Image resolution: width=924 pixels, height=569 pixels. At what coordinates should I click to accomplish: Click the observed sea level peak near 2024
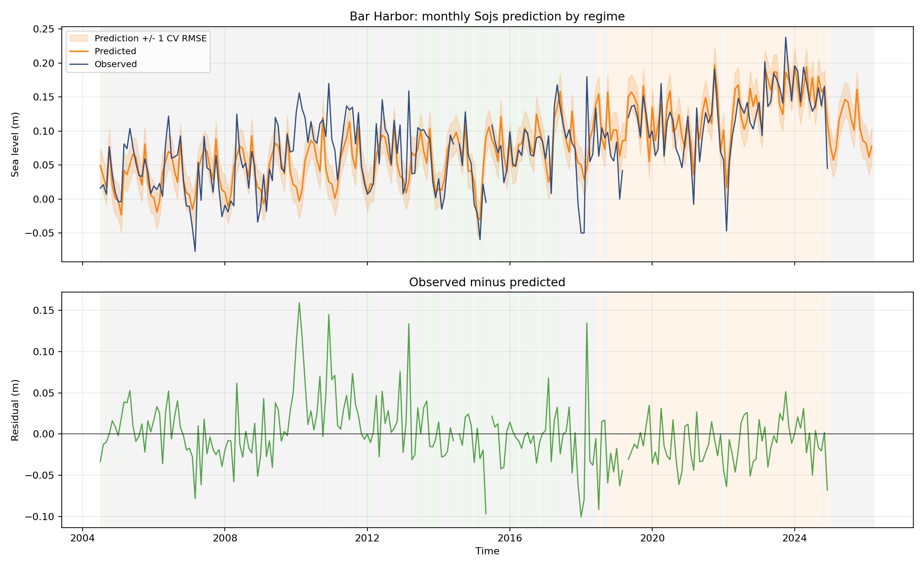(x=785, y=38)
